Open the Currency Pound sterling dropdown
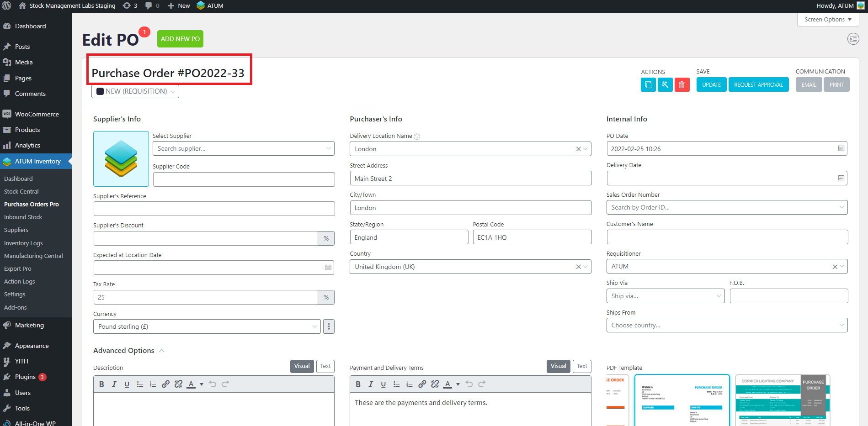868x426 pixels. click(x=207, y=326)
